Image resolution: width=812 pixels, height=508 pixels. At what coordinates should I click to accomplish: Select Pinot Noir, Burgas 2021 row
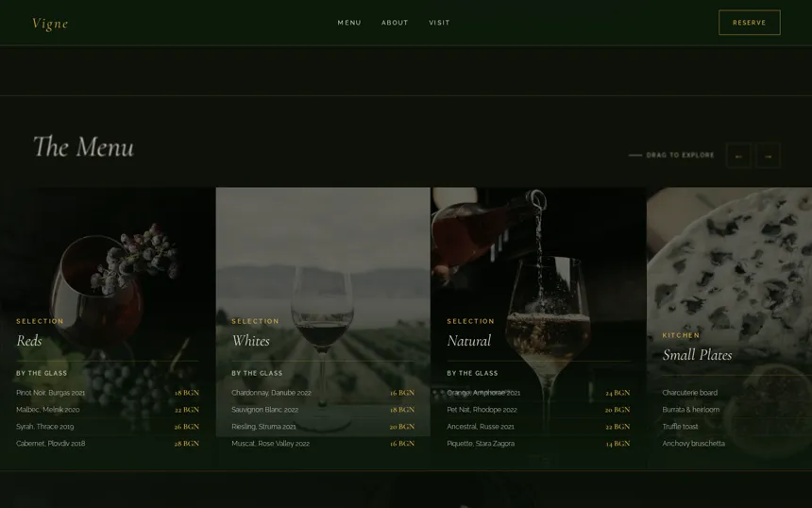(x=108, y=393)
